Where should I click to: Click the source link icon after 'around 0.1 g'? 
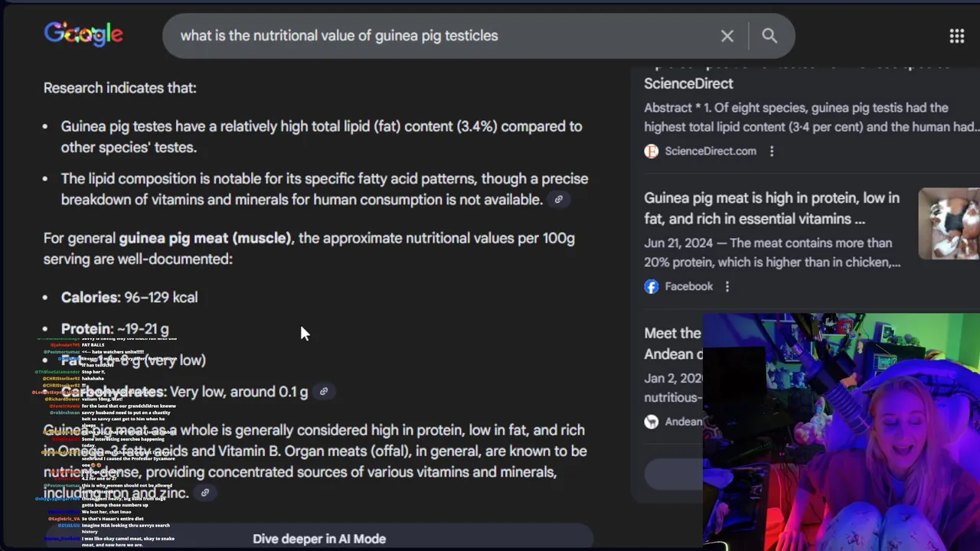(x=324, y=392)
